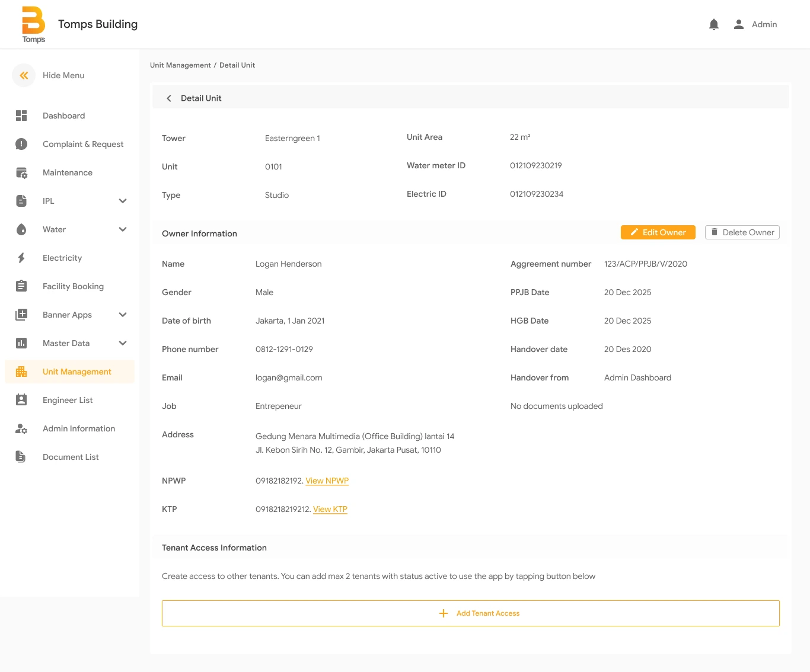Select Unit Management in the sidebar
This screenshot has width=810, height=672.
point(76,372)
